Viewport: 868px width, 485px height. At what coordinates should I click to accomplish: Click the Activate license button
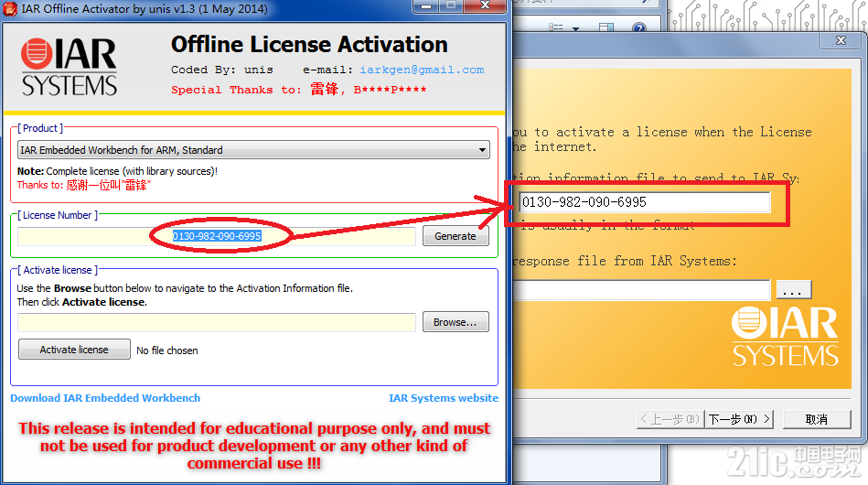tap(74, 350)
